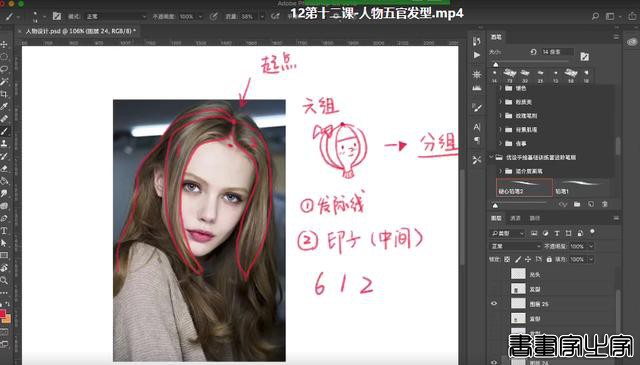
Task: Select the Crop tool
Action: [4, 94]
